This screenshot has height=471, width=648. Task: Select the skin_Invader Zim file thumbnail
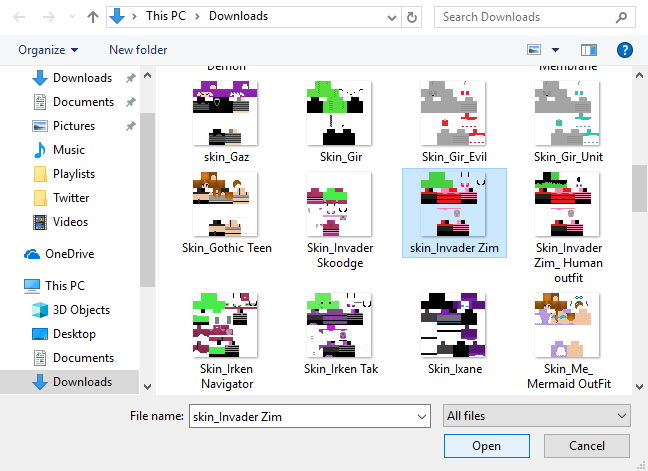pyautogui.click(x=453, y=204)
